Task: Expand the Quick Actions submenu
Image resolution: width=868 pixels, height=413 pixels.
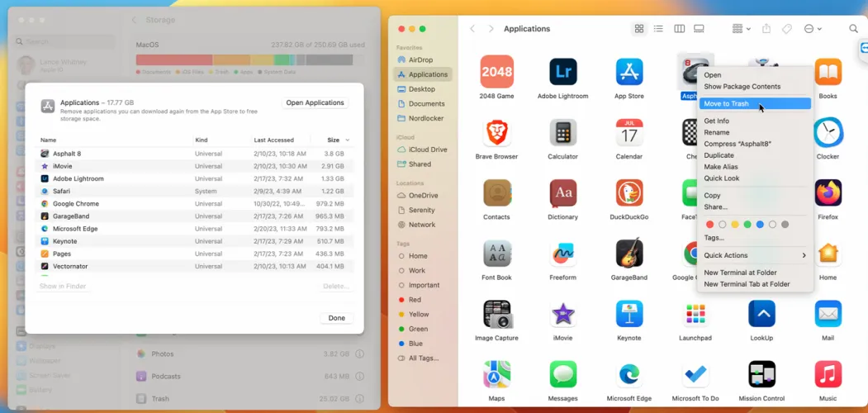Action: coord(755,255)
